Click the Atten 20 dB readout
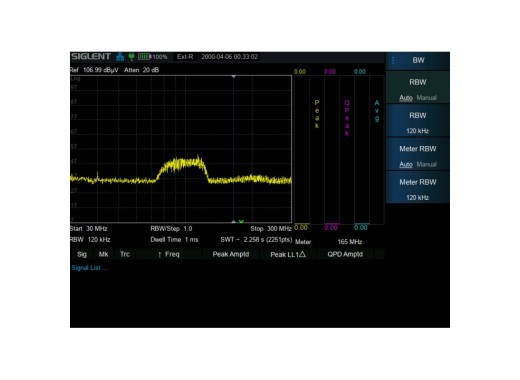The height and width of the screenshot is (380, 520). pos(141,70)
